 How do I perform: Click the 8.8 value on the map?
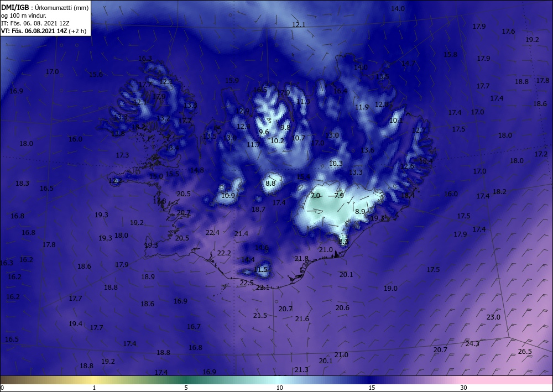pos(270,184)
